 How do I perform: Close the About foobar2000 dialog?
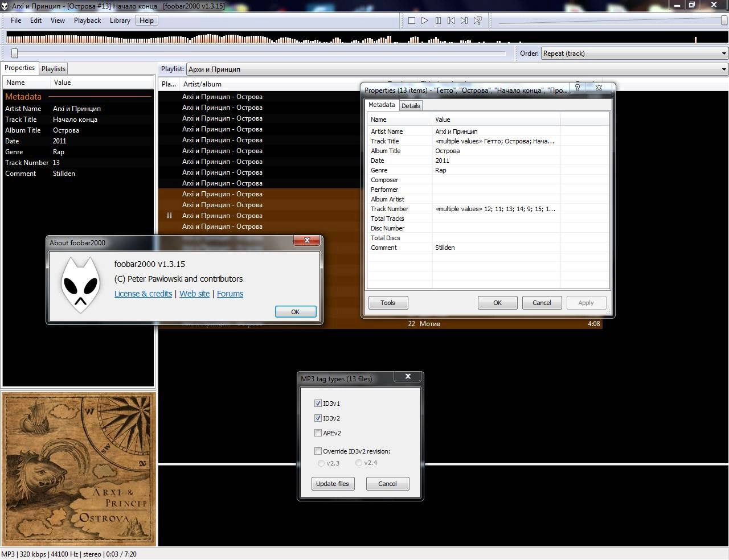point(307,241)
